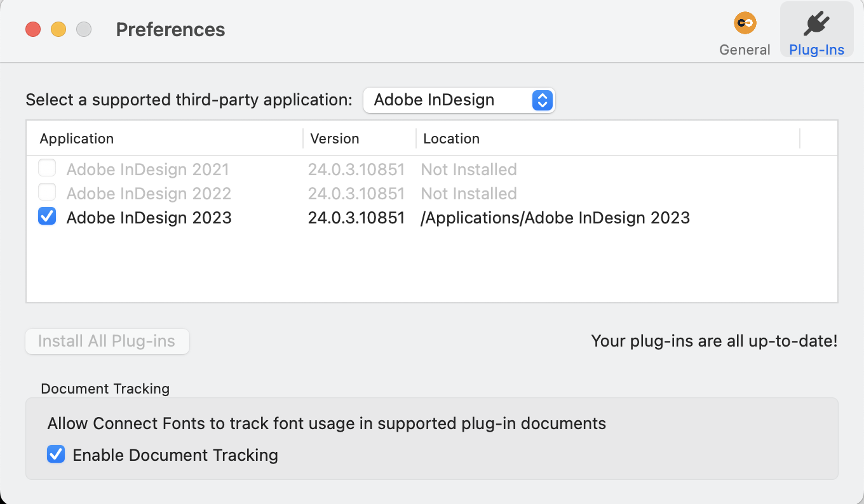Select the Adobe InDesign 2021 row text
Screen dimensions: 864x504
coord(147,169)
